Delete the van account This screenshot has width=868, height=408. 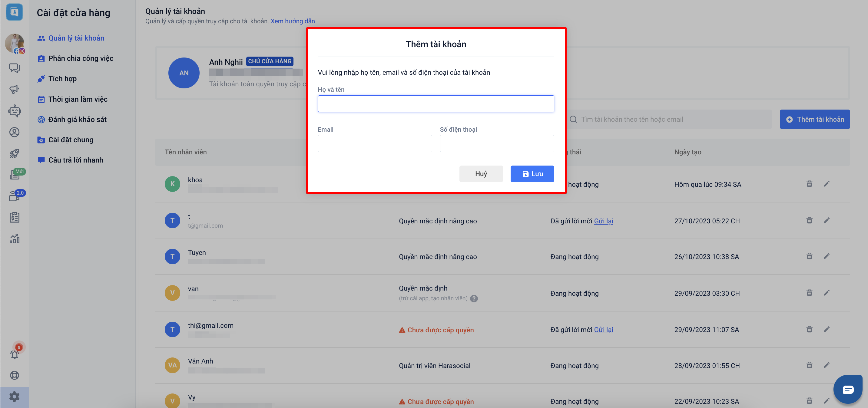coord(809,293)
